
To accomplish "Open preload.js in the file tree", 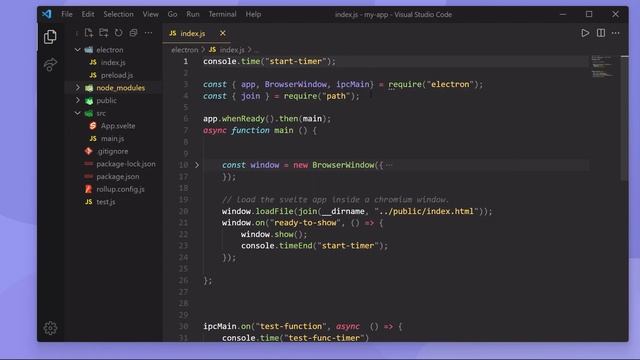I will pyautogui.click(x=117, y=75).
